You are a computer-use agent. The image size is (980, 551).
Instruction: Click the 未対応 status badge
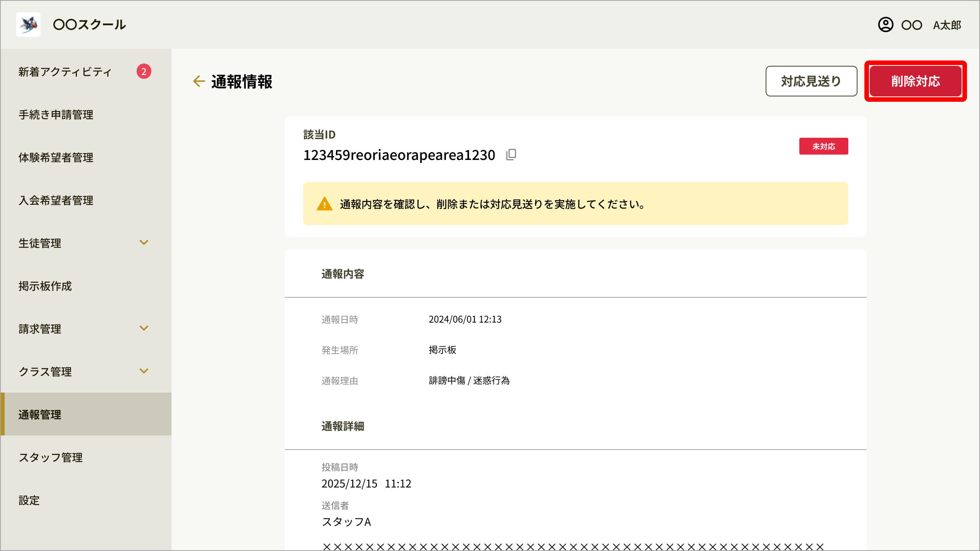point(823,146)
